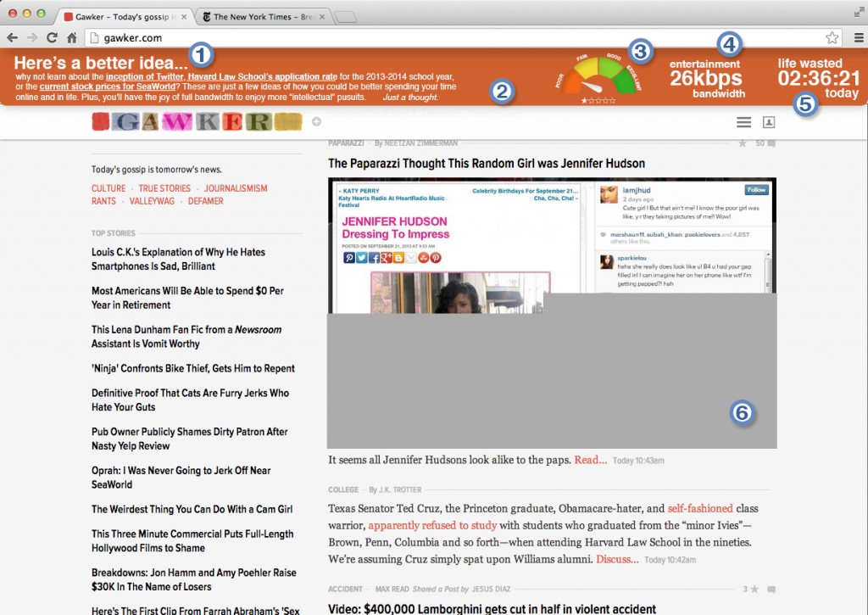Screen dimensions: 868x615
Task: Open the TRUE STORIES section
Action: point(164,188)
